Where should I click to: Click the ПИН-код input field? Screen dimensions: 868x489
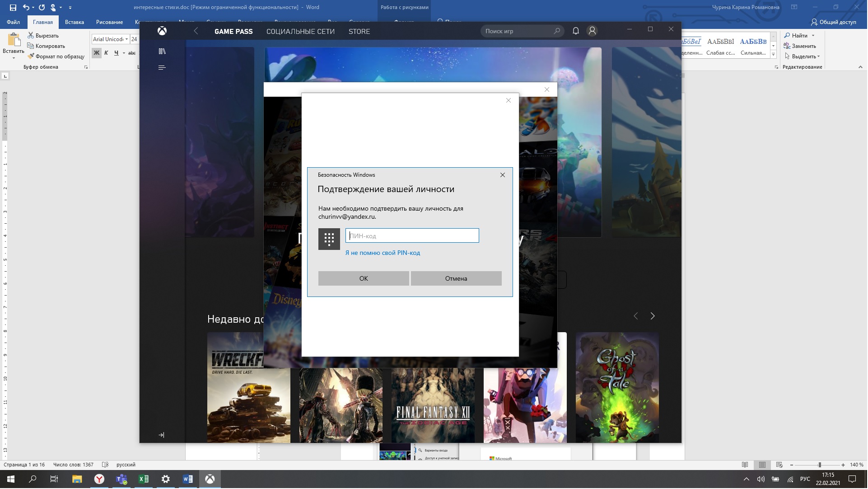pos(413,236)
